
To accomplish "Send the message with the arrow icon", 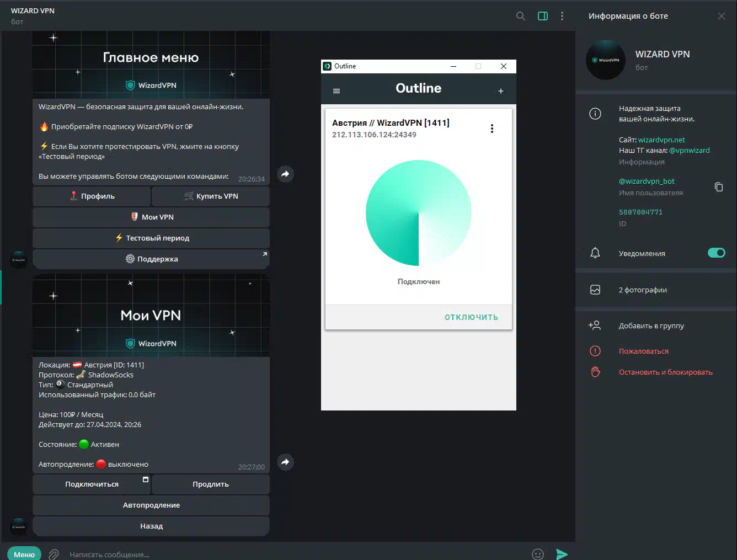I will tap(562, 554).
